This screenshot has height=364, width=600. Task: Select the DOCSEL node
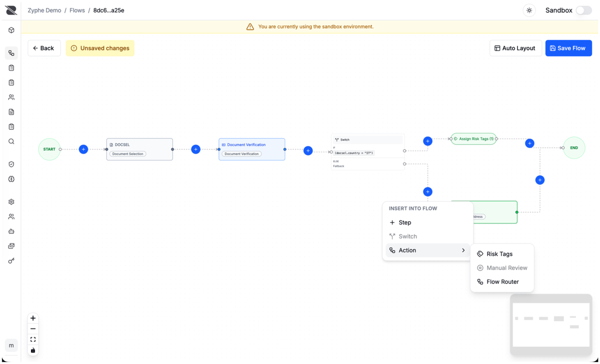click(140, 149)
